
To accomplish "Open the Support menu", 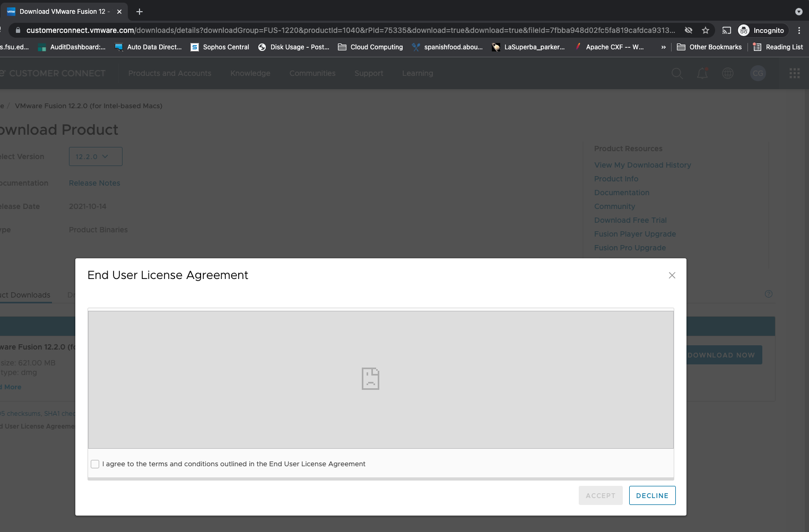I will 369,73.
